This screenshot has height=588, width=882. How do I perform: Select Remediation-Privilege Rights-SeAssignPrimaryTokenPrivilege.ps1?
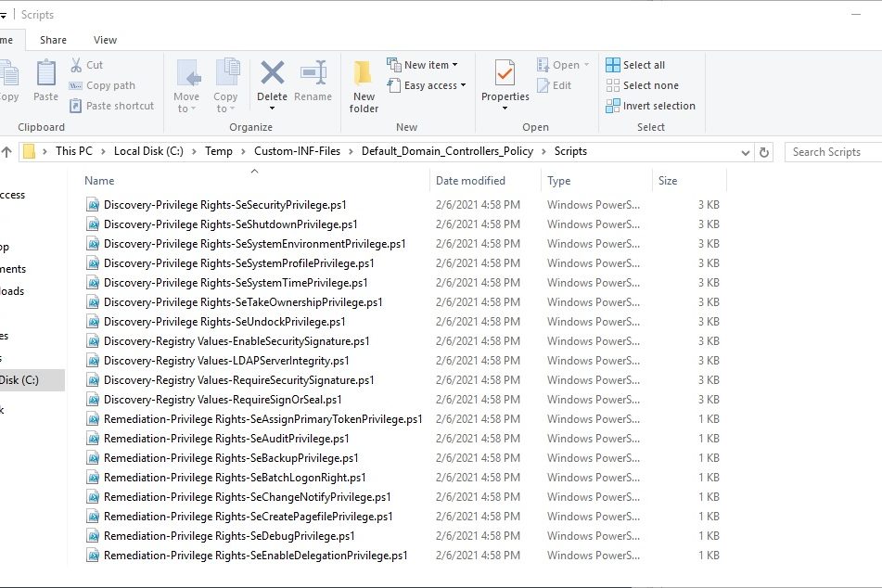tap(263, 419)
